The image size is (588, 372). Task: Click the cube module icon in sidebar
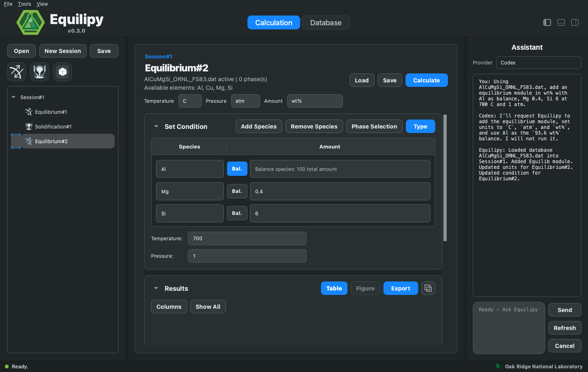pyautogui.click(x=62, y=72)
